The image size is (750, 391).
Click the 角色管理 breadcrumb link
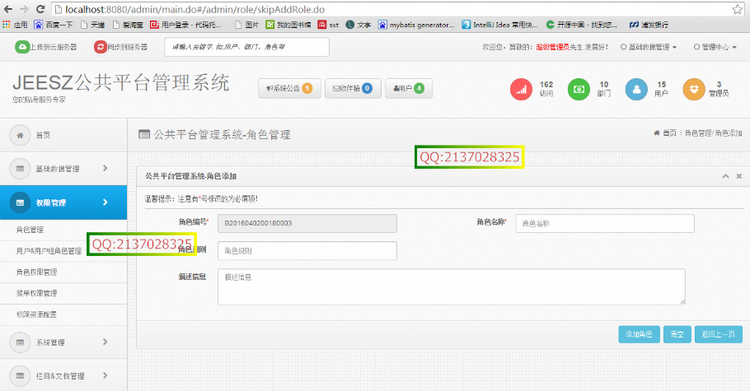pos(698,133)
